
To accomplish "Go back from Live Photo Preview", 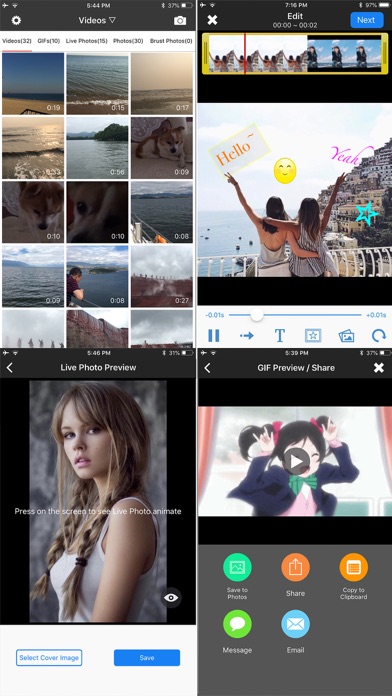I will click(10, 368).
